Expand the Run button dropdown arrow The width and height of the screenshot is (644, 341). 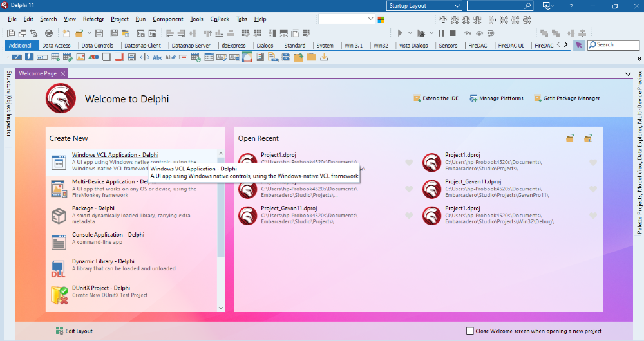coord(410,33)
